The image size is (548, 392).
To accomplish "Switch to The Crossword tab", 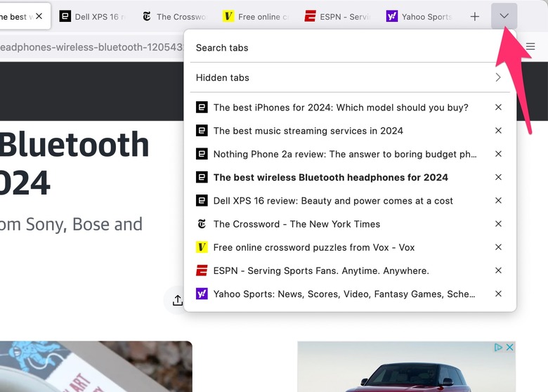I will (x=176, y=16).
